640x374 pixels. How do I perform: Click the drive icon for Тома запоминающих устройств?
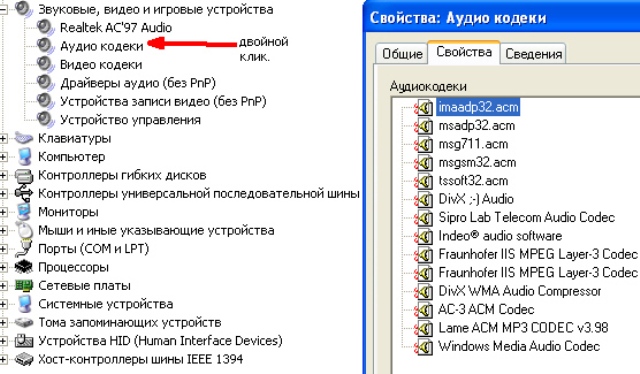point(24,323)
